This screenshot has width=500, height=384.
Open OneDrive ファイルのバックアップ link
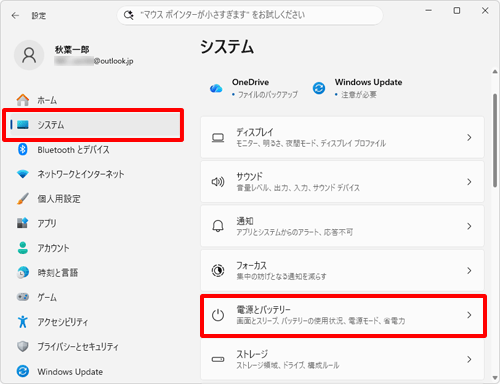click(x=254, y=88)
